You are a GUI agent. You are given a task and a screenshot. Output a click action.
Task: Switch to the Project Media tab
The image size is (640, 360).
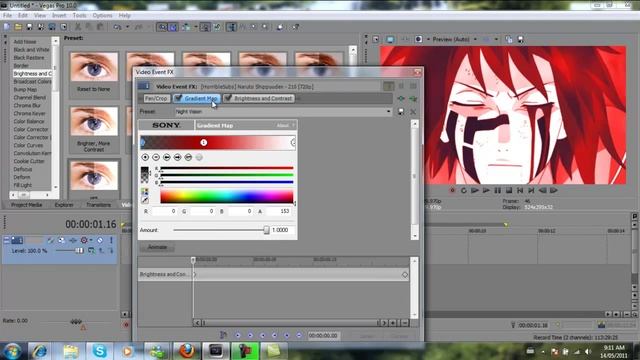pos(27,205)
